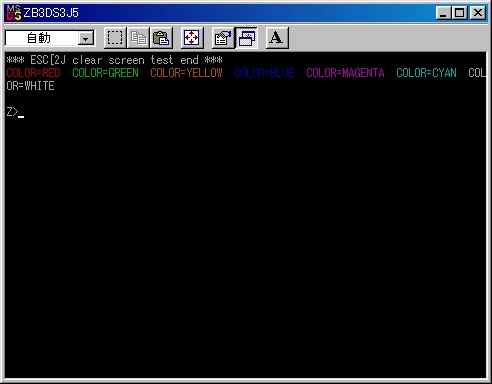
Task: Toggle the Background window icon
Action: (246, 38)
